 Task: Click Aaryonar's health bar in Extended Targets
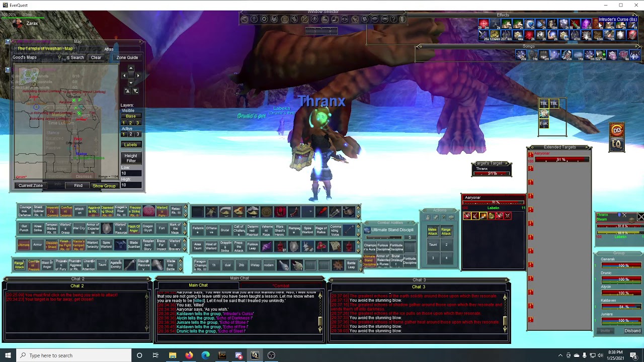click(x=561, y=160)
